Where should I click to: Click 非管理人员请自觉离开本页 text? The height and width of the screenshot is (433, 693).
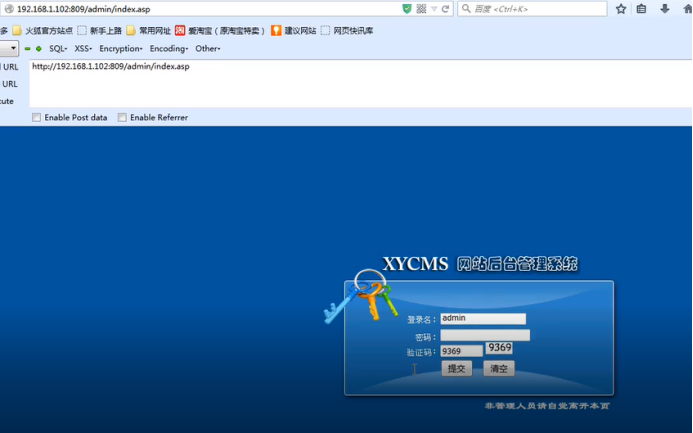(547, 406)
